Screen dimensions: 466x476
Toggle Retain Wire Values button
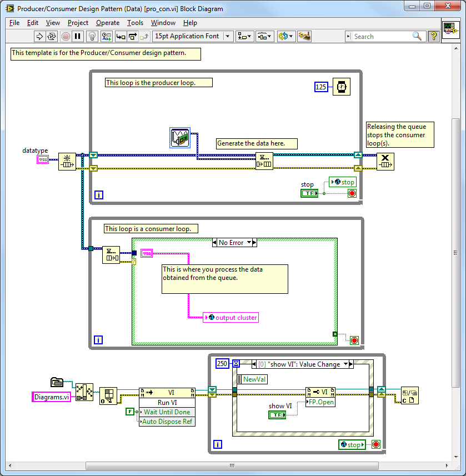point(107,37)
